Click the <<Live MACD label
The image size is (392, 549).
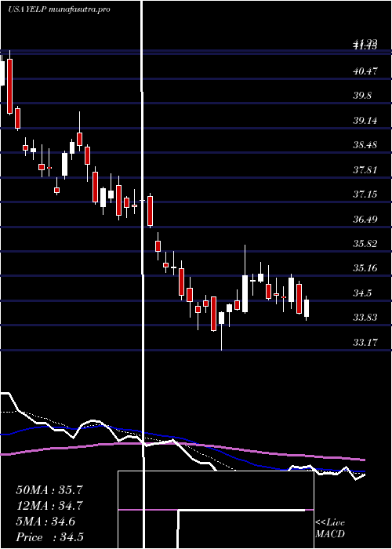coord(330,529)
